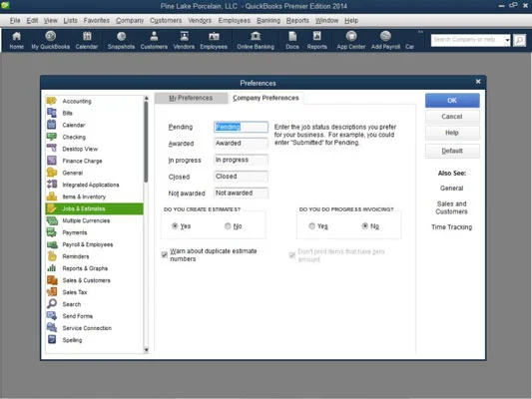532x399 pixels.
Task: Select Items & Inventory preferences category
Action: click(94, 197)
